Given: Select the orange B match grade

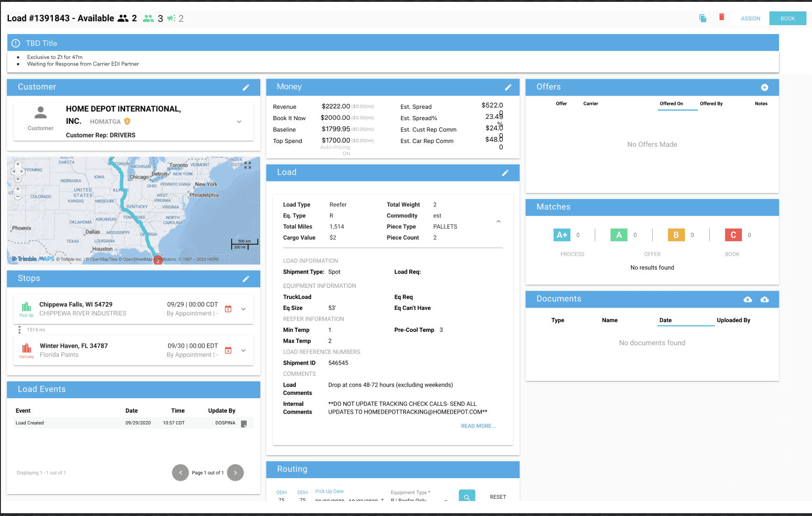Looking at the screenshot, I should (x=676, y=235).
